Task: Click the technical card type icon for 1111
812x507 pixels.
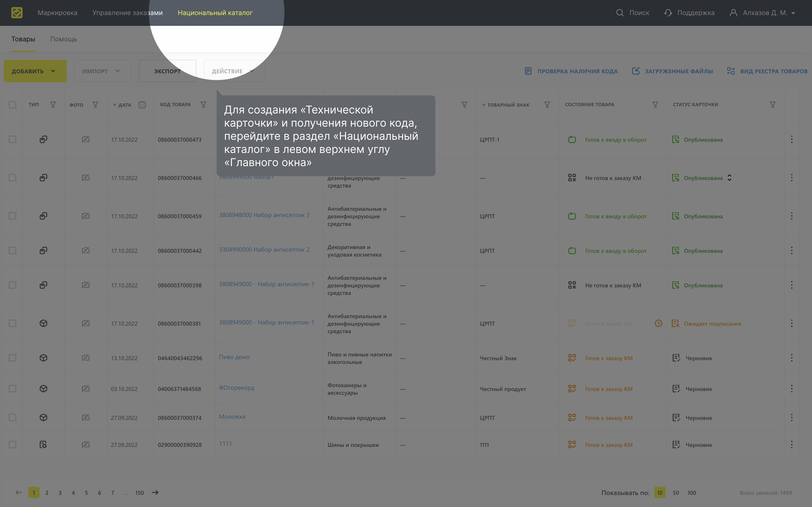Action: [x=43, y=445]
